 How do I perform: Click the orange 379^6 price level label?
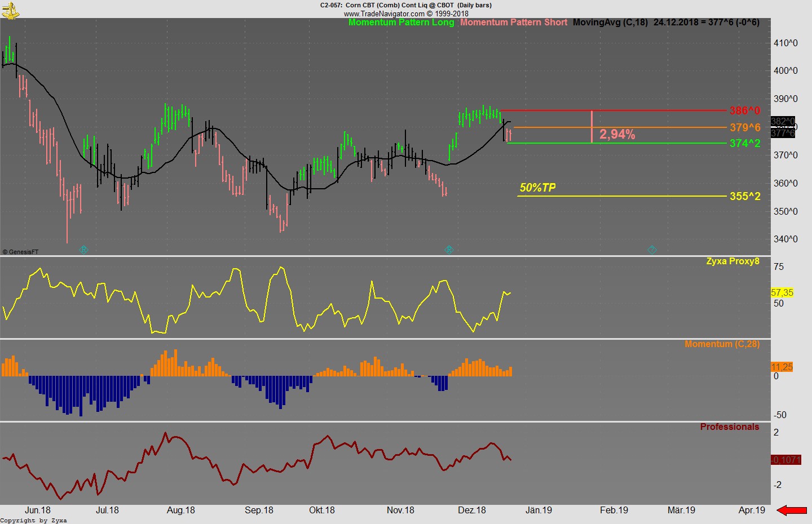pyautogui.click(x=745, y=128)
